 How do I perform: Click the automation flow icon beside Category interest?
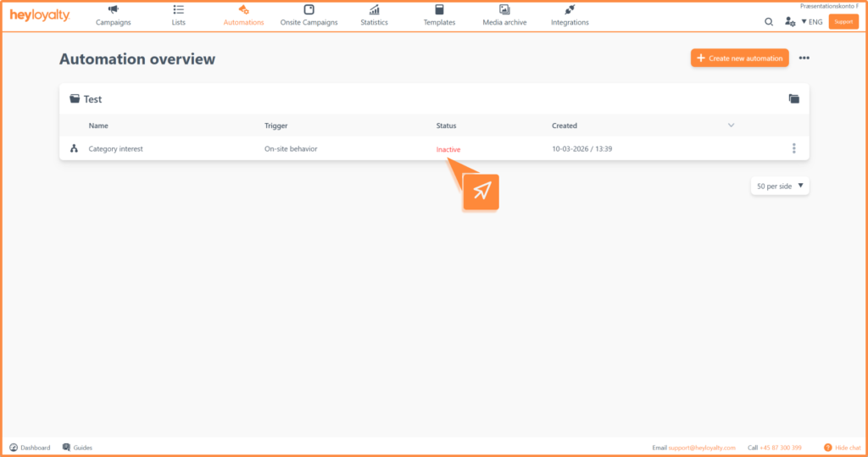[x=74, y=149]
